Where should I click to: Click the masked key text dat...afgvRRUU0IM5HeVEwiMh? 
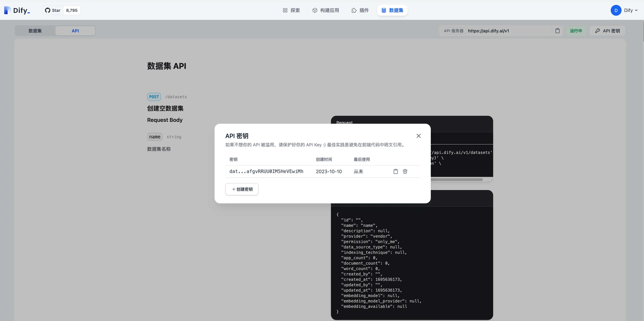[266, 171]
